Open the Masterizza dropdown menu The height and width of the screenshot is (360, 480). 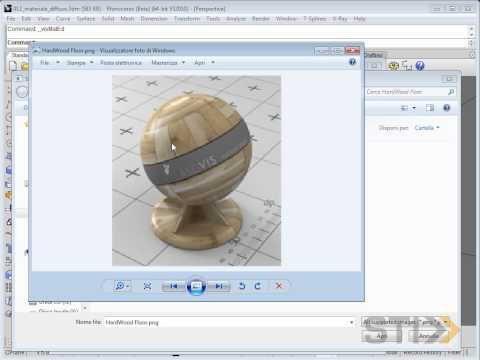168,62
